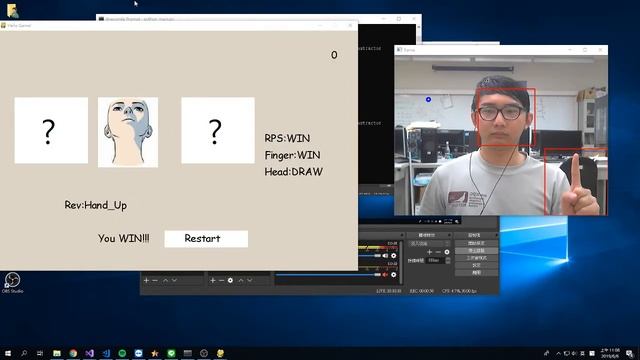Move source up in OBS Sources panel
Image resolution: width=640 pixels, height=360 pixels.
[x=241, y=280]
